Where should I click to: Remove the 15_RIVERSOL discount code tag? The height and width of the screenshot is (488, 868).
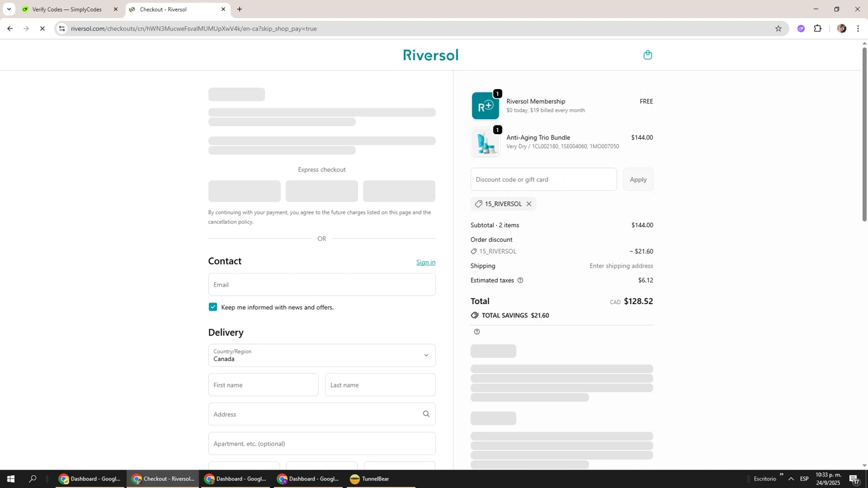(x=529, y=204)
